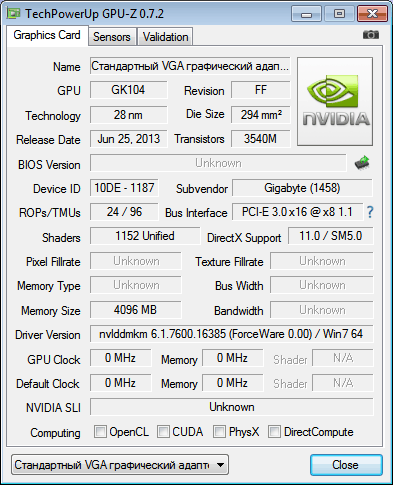Toggle the CUDA checkbox
Viewport: 393px width, 485px height.
[163, 431]
